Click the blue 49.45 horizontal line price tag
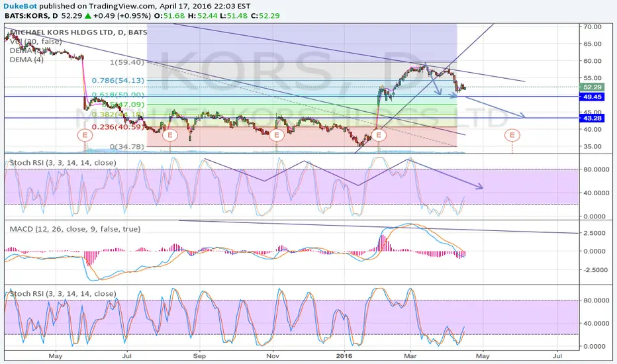Viewport: 617px width, 364px height. click(592, 97)
